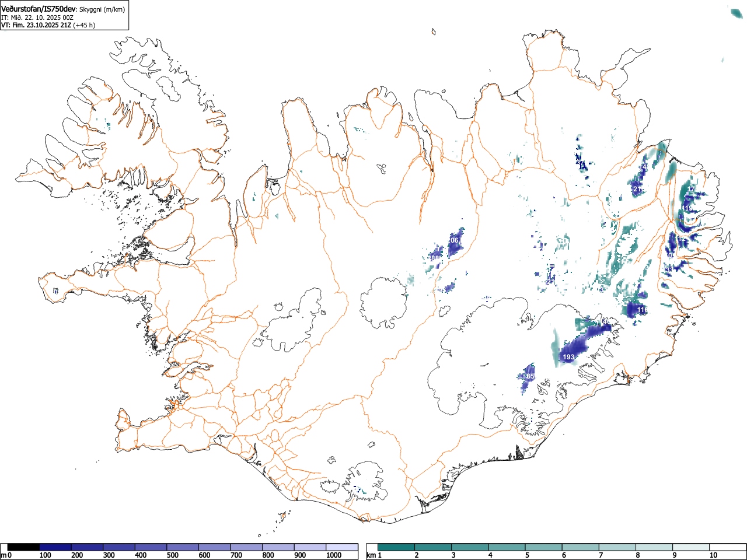Choose the 400–500 m legend swatch
Screen dimensions: 747x560
(x=151, y=547)
